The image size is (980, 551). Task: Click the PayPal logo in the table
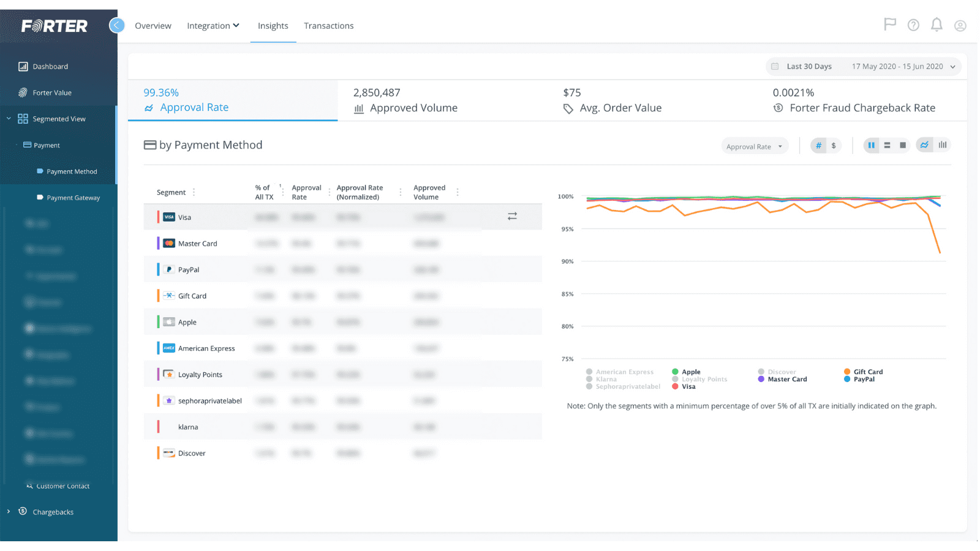pos(169,269)
